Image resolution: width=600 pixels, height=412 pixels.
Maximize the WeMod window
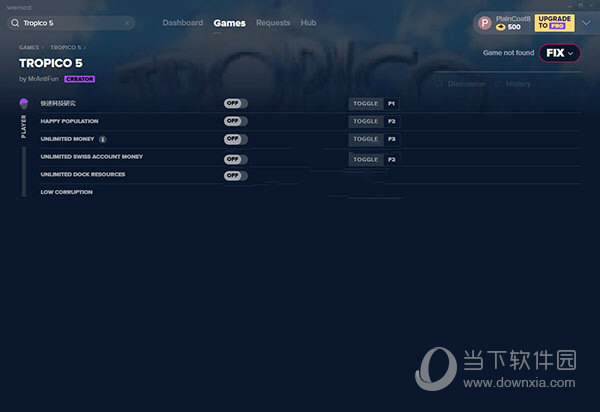(580, 6)
